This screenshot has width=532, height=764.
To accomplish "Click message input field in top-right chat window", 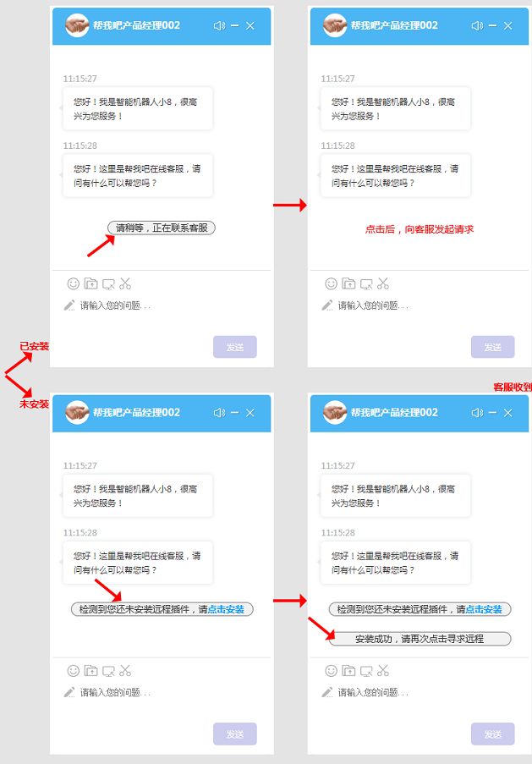I will click(419, 305).
